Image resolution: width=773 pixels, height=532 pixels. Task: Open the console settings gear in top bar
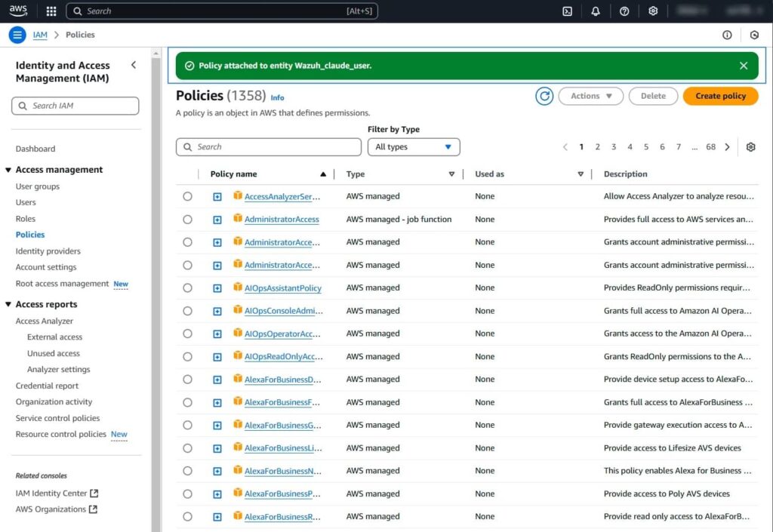(x=653, y=11)
